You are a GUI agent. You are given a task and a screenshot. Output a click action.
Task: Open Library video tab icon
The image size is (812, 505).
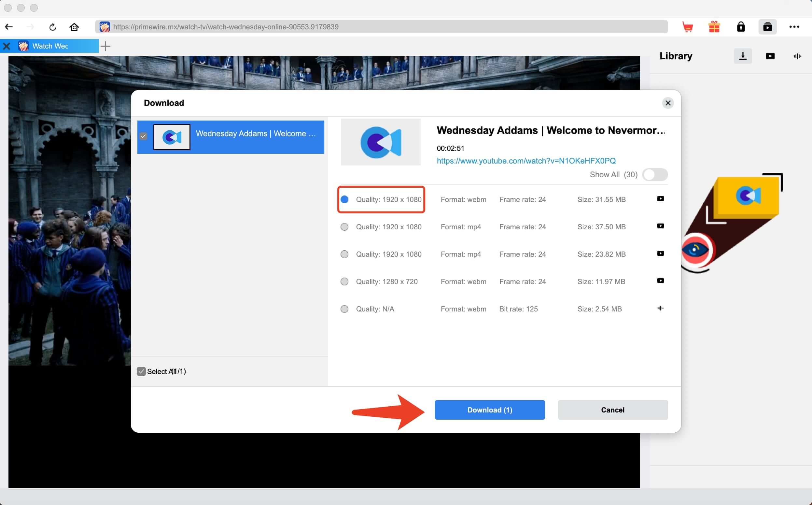pyautogui.click(x=770, y=56)
